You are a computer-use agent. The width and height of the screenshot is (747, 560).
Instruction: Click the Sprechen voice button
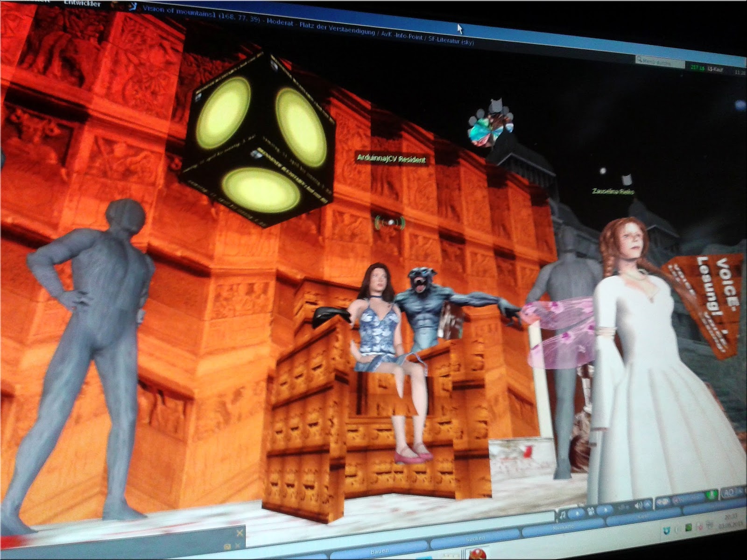click(688, 498)
